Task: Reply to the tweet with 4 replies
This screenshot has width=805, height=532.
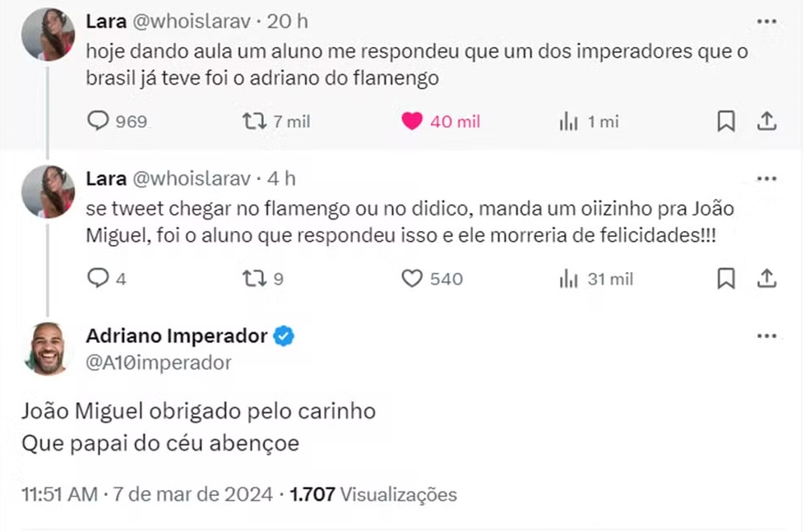Action: click(99, 279)
